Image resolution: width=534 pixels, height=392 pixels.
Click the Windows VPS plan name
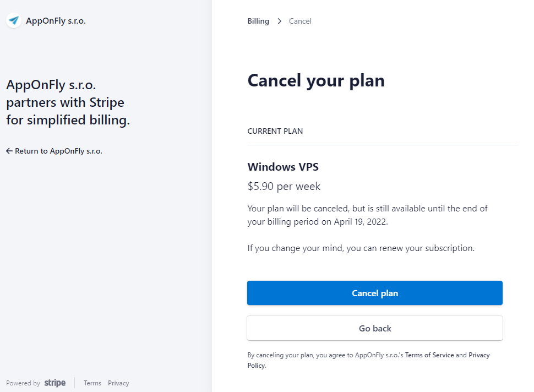283,167
